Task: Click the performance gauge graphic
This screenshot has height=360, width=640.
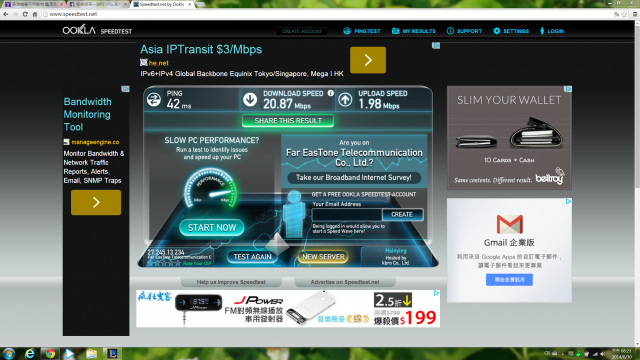Action: tap(211, 189)
